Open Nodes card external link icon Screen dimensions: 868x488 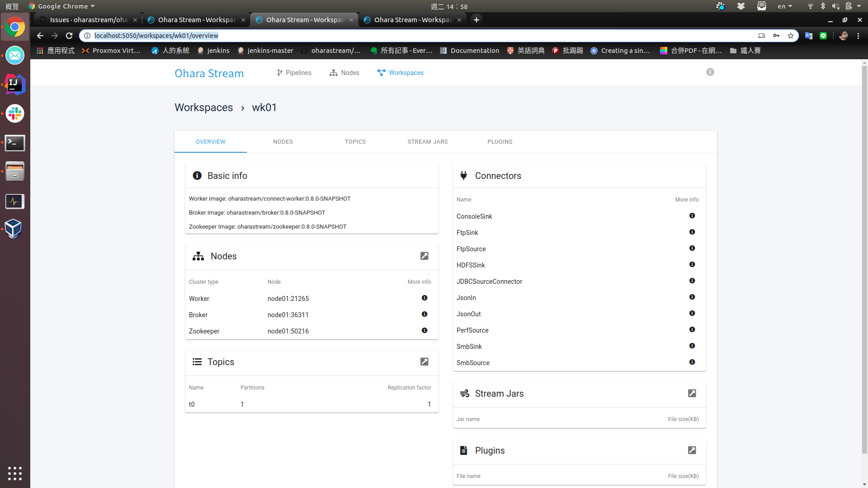pos(424,256)
